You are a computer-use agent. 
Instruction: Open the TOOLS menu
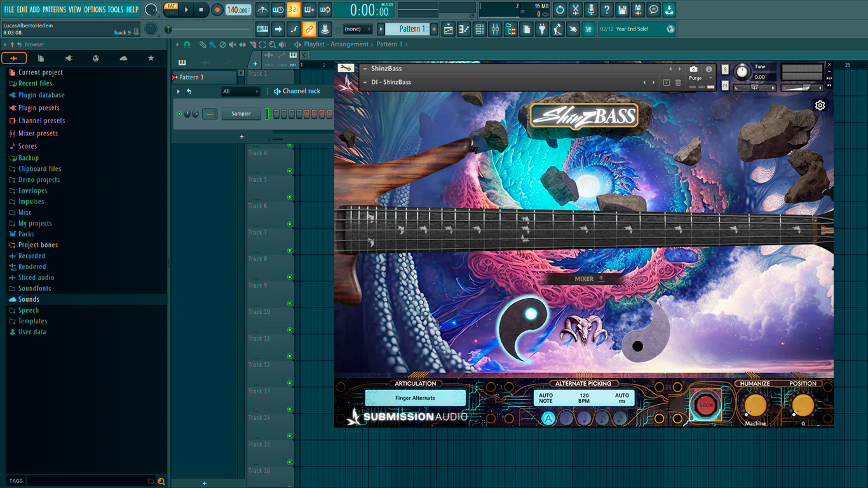point(116,10)
